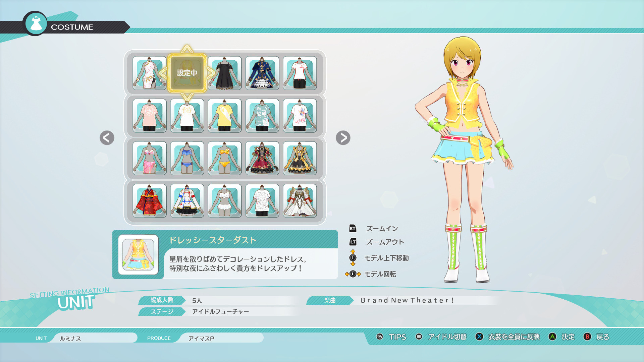
Task: Choose the white LUMINOUS print T-shirt
Action: point(300,116)
